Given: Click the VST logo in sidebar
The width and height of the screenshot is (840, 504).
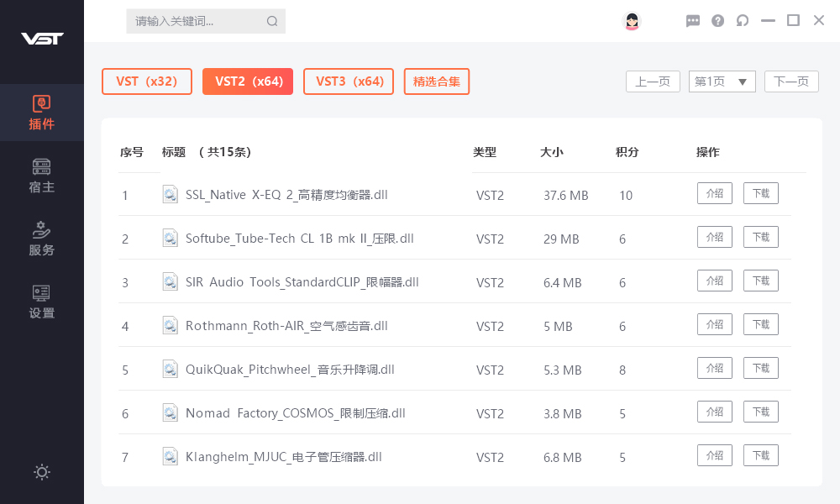Looking at the screenshot, I should [42, 39].
